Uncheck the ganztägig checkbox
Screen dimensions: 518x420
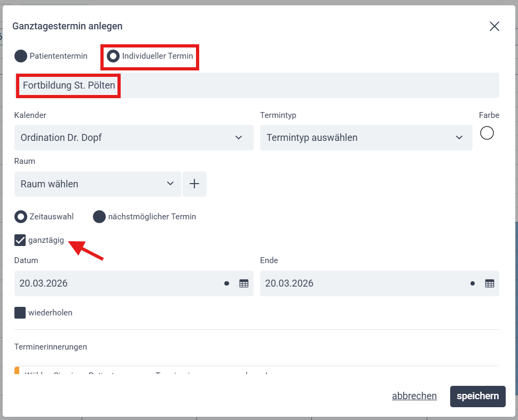click(x=20, y=240)
